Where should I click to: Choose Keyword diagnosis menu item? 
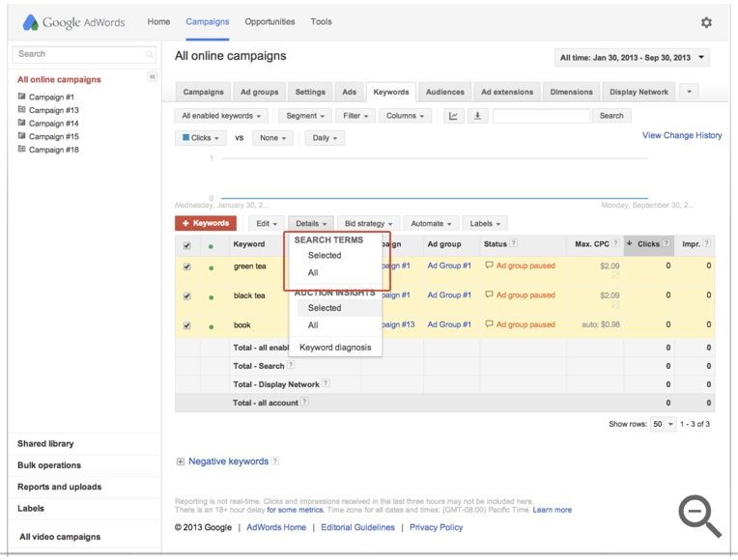click(x=335, y=348)
